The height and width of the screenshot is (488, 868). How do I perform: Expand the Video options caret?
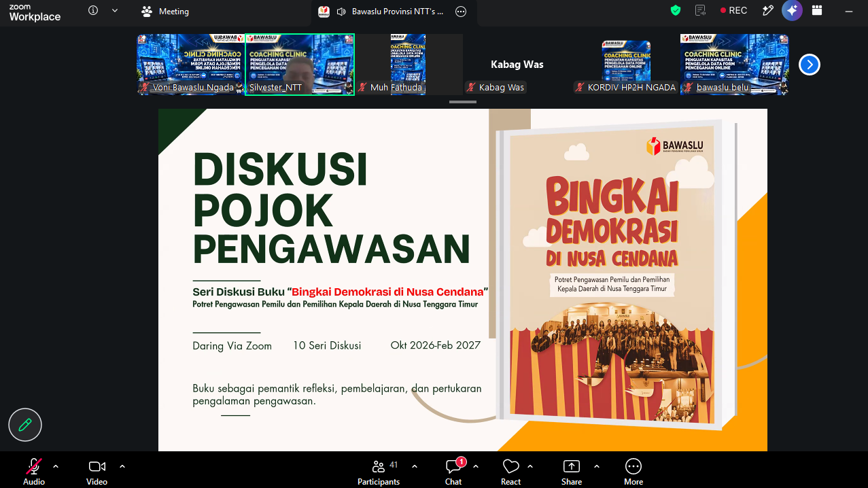pos(122,466)
